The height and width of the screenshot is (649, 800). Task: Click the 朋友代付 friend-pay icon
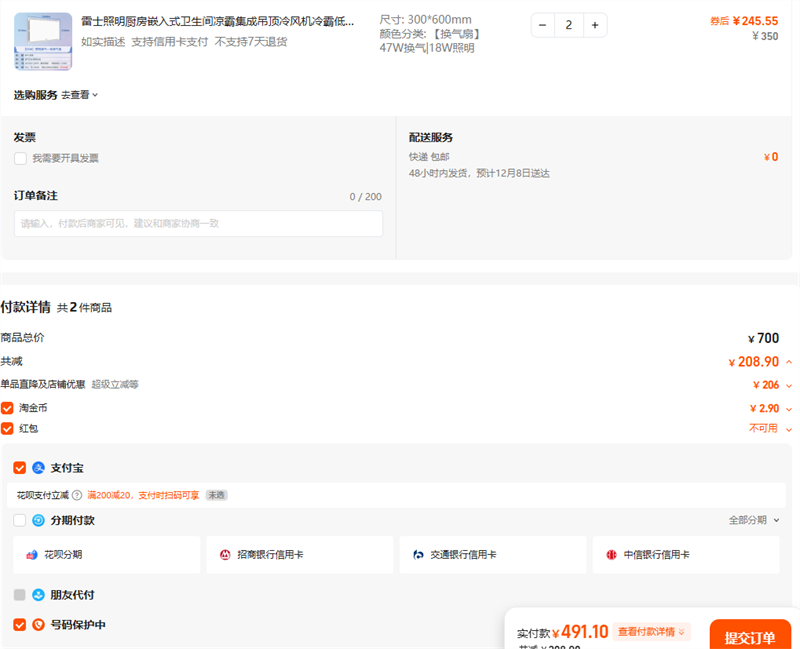tap(39, 595)
